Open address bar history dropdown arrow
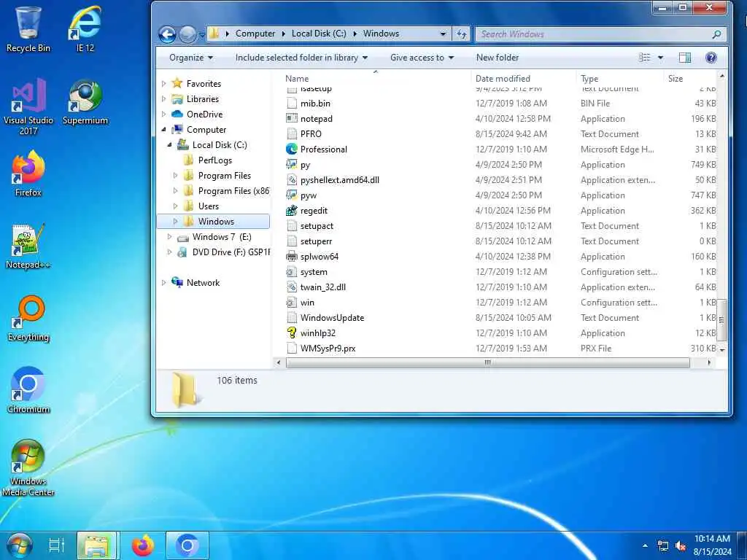This screenshot has width=747, height=560. pyautogui.click(x=443, y=34)
